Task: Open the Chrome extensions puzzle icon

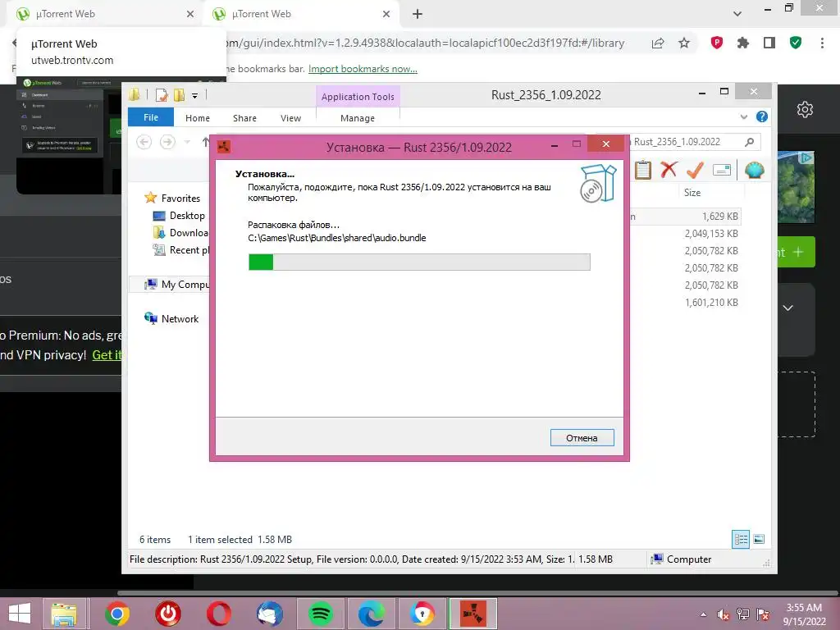Action: click(743, 43)
